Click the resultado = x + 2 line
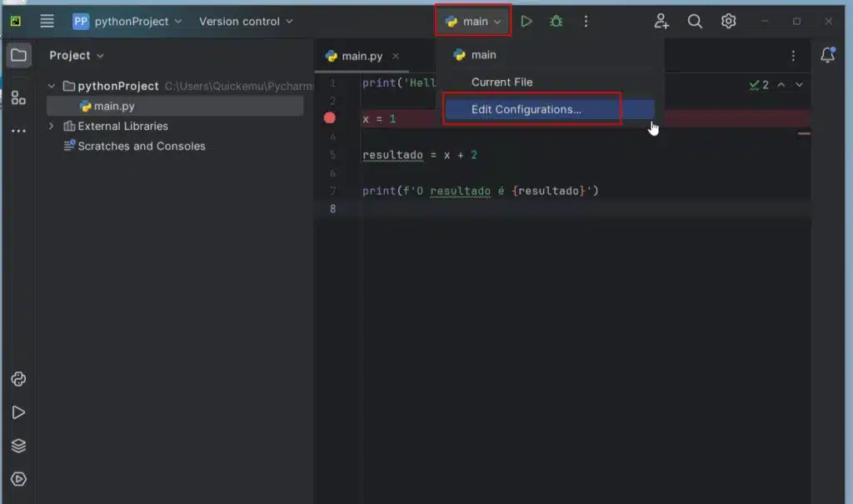 pyautogui.click(x=420, y=155)
